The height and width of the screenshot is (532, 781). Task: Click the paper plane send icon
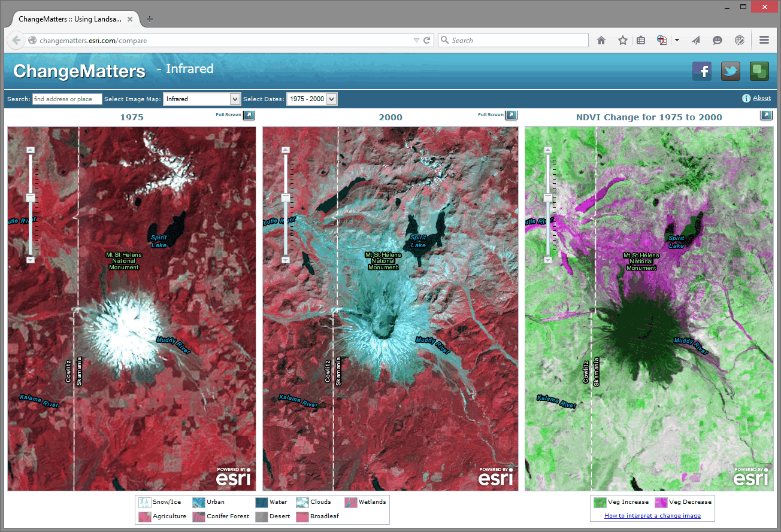[x=695, y=41]
